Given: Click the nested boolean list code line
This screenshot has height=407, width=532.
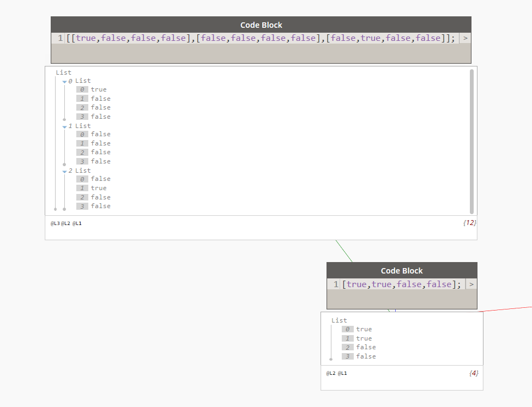Looking at the screenshot, I should (x=261, y=38).
